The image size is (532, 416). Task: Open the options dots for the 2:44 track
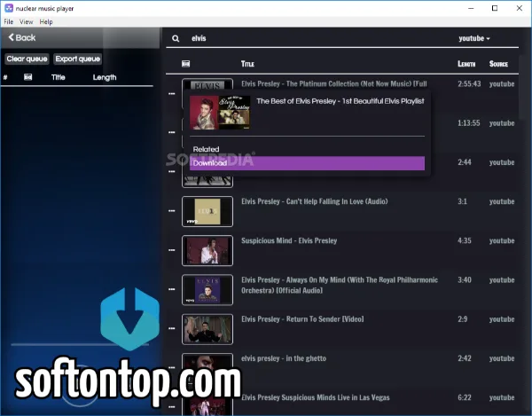tap(172, 172)
